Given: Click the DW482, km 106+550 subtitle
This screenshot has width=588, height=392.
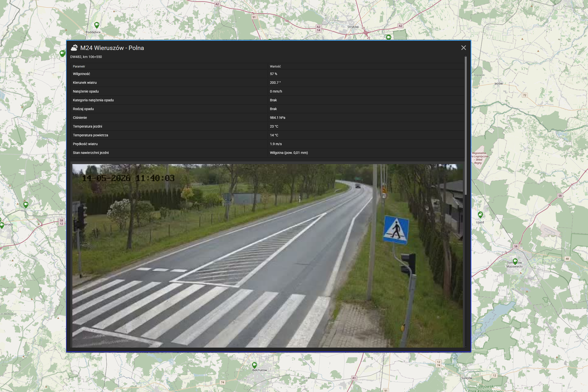Looking at the screenshot, I should [x=86, y=57].
